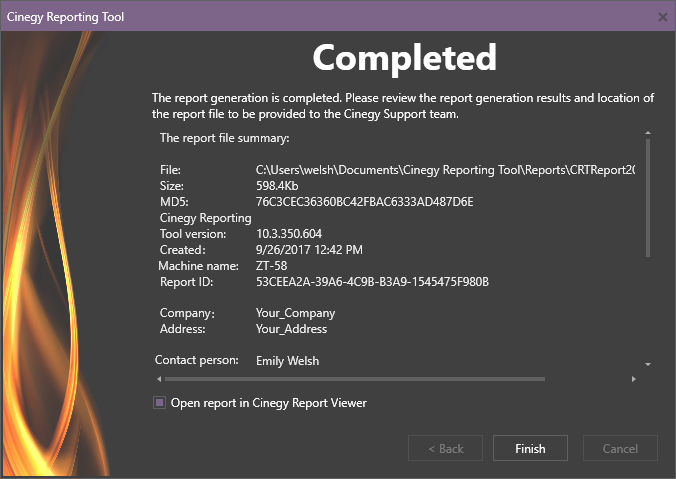
Task: Click the 'Tool version:' label
Action: coord(193,234)
